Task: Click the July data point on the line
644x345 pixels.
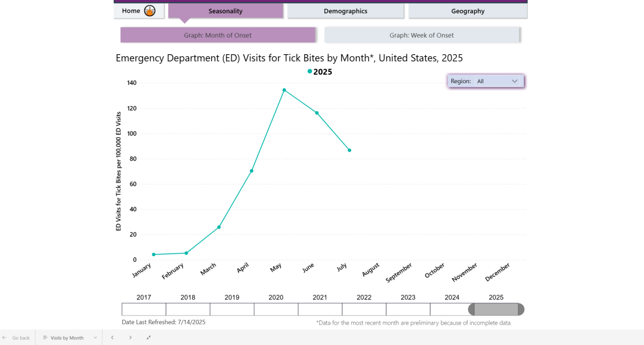Action: click(x=349, y=150)
